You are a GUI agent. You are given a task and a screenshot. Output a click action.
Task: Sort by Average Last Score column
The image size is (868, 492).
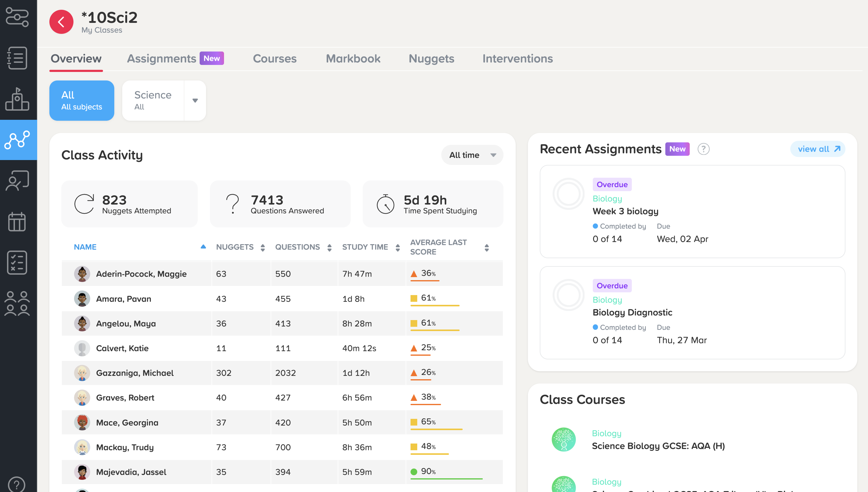[x=486, y=248]
